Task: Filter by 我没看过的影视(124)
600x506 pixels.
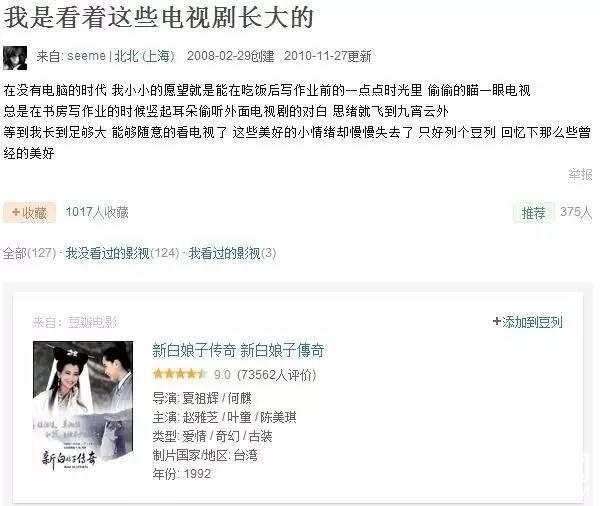Action: click(x=122, y=253)
